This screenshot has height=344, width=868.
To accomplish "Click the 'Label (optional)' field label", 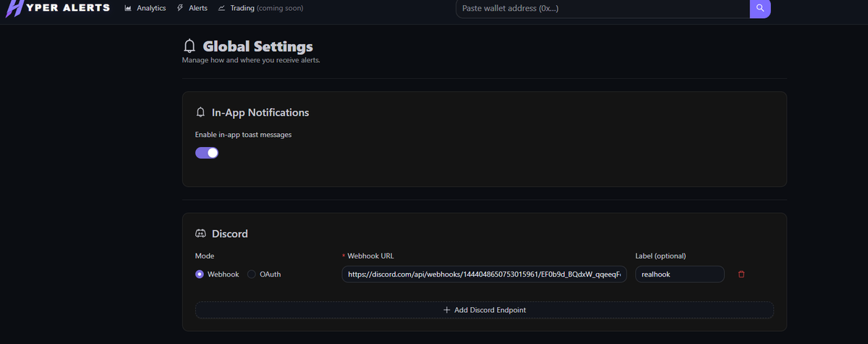I will (660, 256).
